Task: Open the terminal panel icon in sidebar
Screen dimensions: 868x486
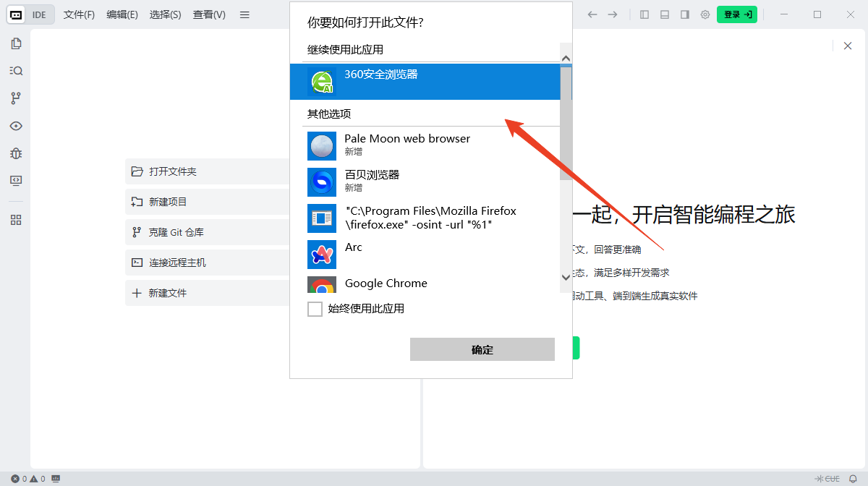Action: (x=16, y=181)
